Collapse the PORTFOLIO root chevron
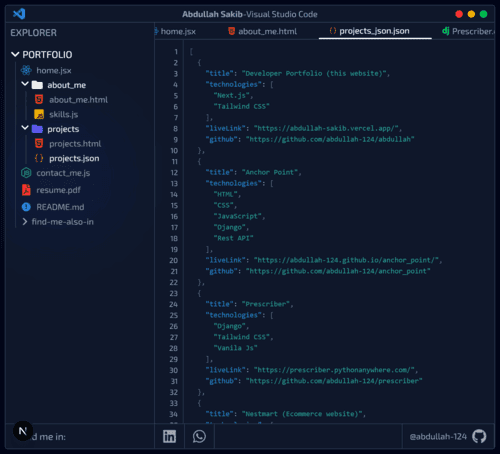Image resolution: width=500 pixels, height=454 pixels. tap(15, 54)
